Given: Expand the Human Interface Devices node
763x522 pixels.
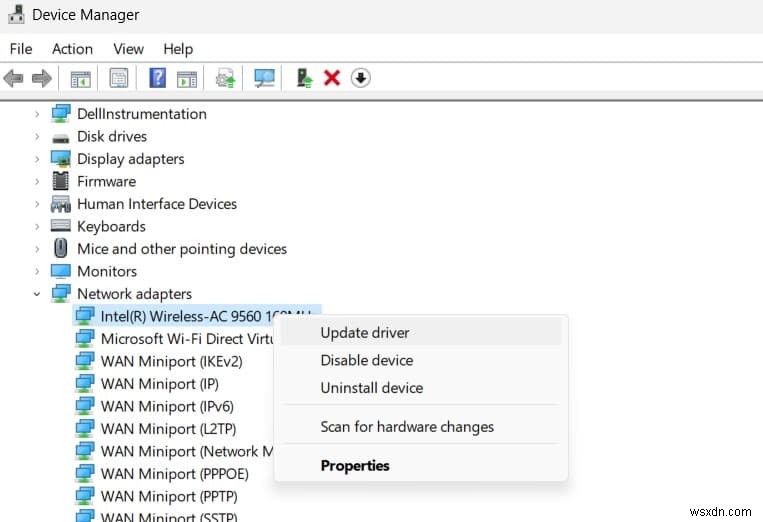Looking at the screenshot, I should 37,204.
